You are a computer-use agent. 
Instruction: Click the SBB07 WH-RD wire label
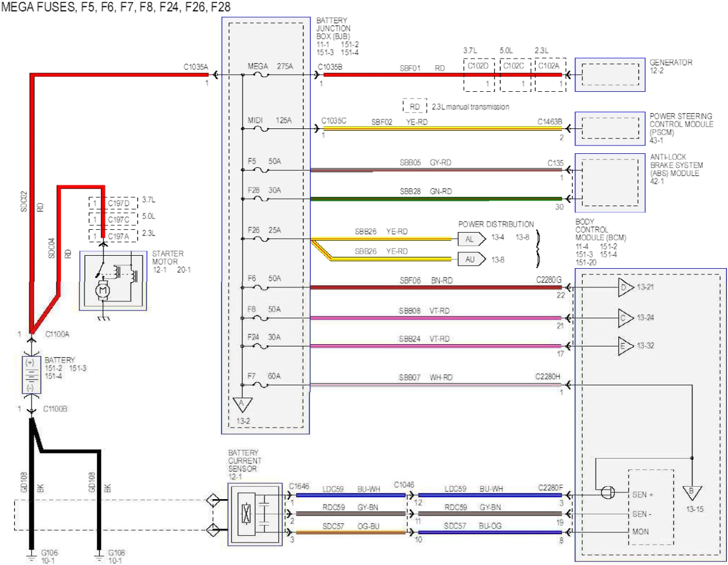[426, 377]
